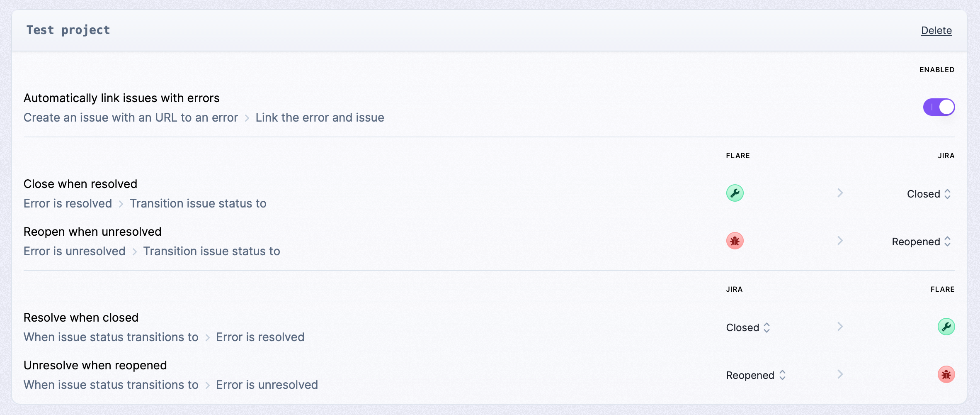Screen dimensions: 980x415
Task: Click the Unresolve when reopened title
Action: point(95,365)
